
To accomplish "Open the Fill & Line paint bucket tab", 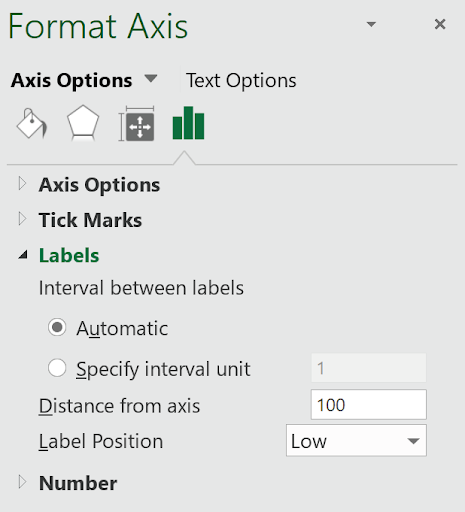I will point(32,123).
